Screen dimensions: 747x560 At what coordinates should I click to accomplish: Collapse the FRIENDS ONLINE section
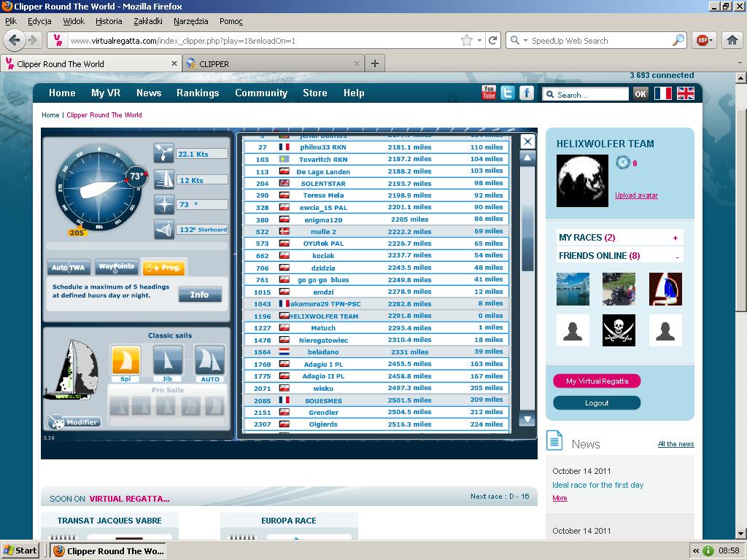tap(676, 256)
